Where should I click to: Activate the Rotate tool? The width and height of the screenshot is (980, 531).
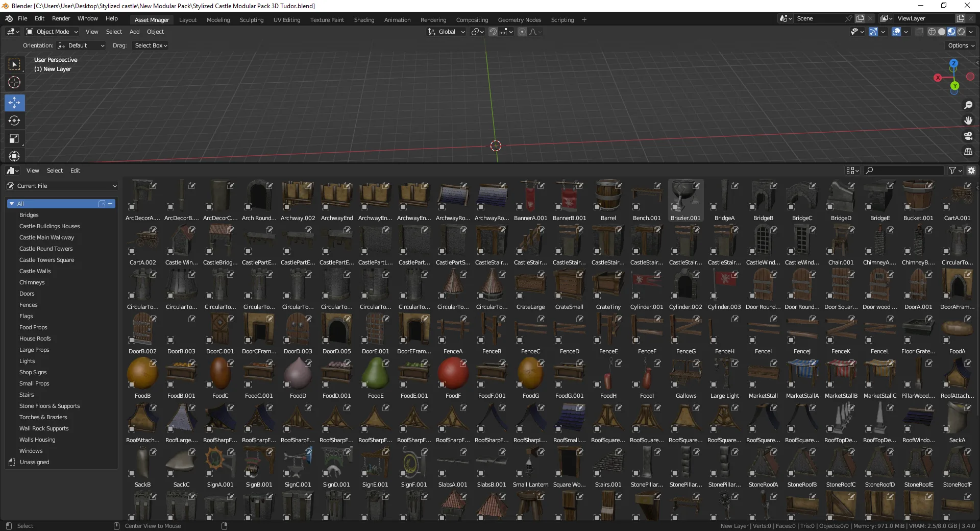pyautogui.click(x=14, y=122)
